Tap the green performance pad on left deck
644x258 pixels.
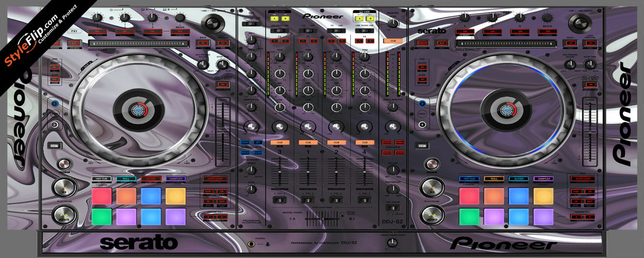tap(101, 216)
